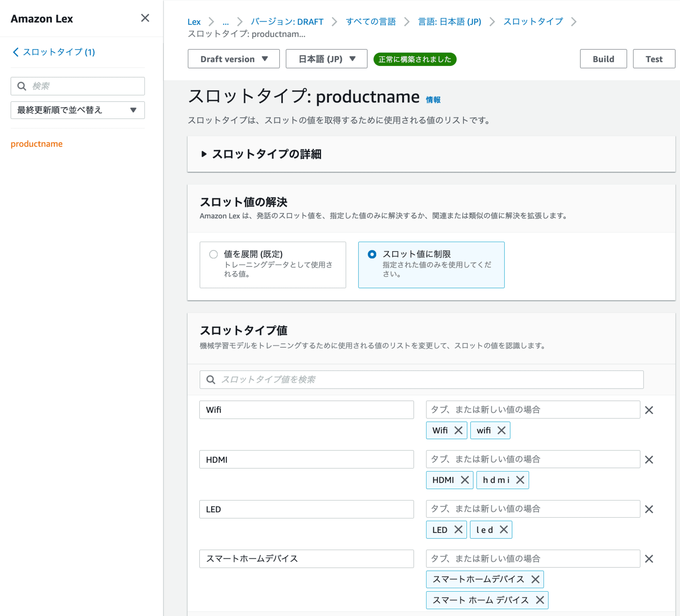Open the 言語: 日本語 (JP) breadcrumb
The height and width of the screenshot is (616, 680).
(x=449, y=22)
